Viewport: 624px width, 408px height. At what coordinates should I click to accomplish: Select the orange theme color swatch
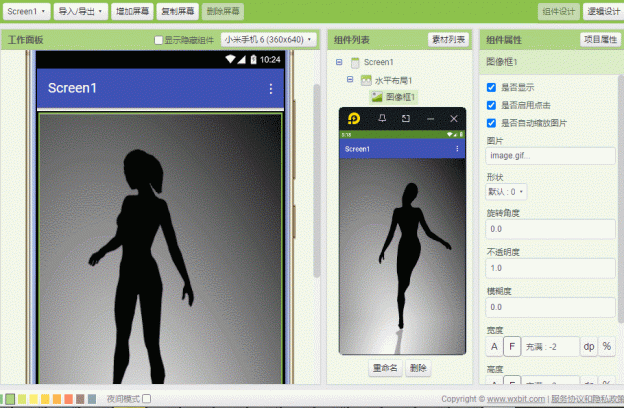(x=57, y=399)
